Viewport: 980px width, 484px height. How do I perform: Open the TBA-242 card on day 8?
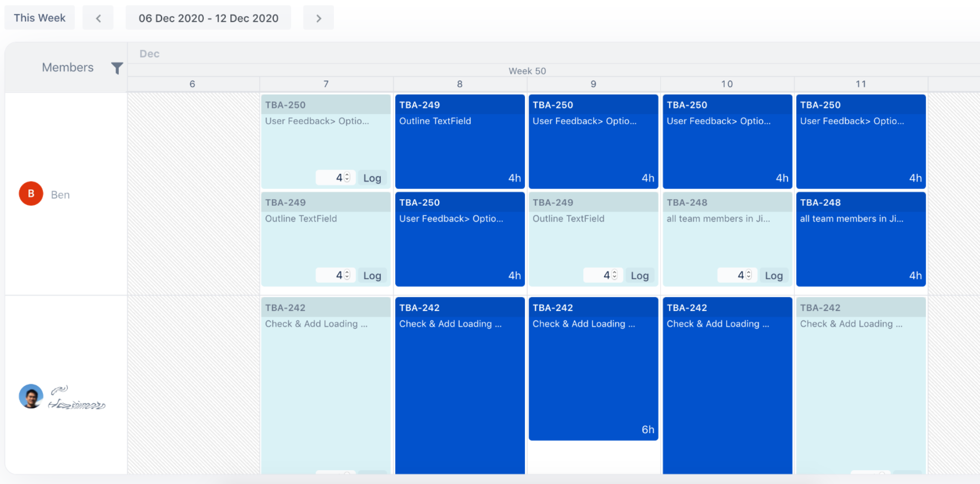click(460, 386)
